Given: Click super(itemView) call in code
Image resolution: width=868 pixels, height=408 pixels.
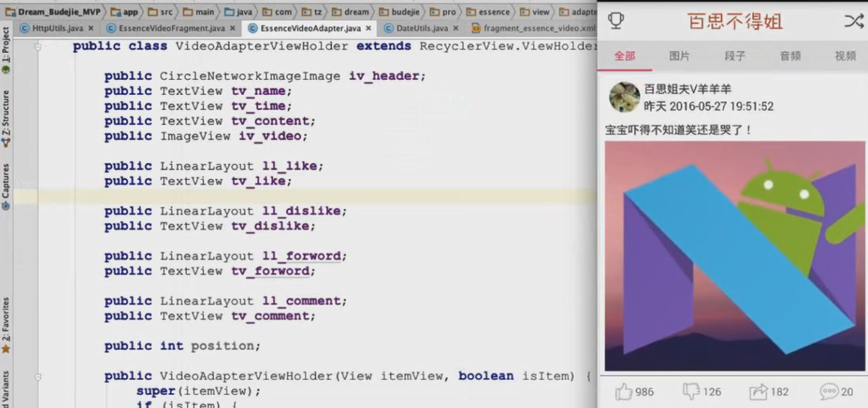Looking at the screenshot, I should coord(198,391).
